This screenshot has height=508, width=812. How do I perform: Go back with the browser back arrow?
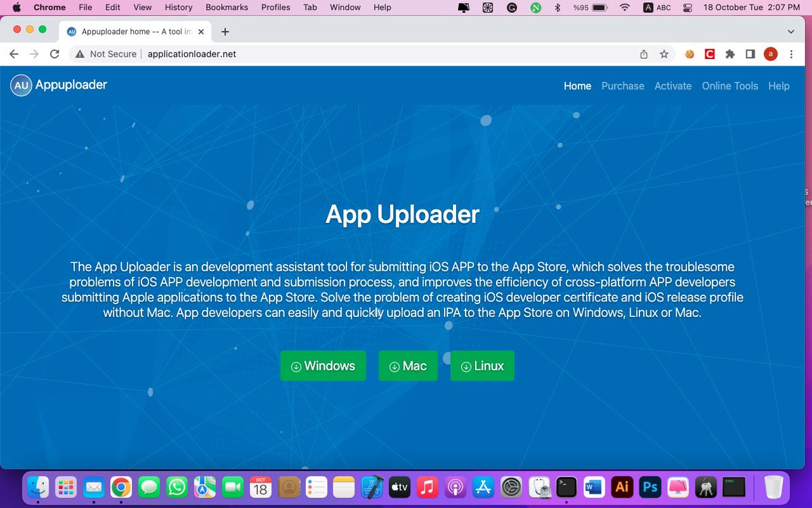tap(14, 54)
